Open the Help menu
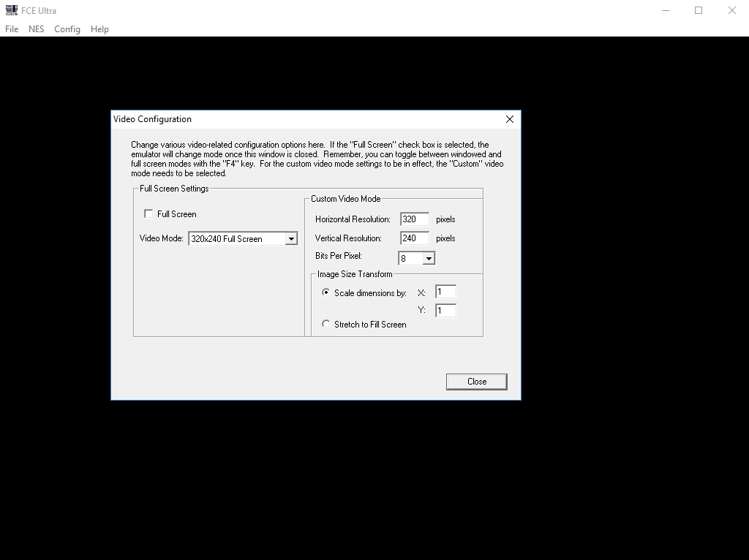 point(99,29)
